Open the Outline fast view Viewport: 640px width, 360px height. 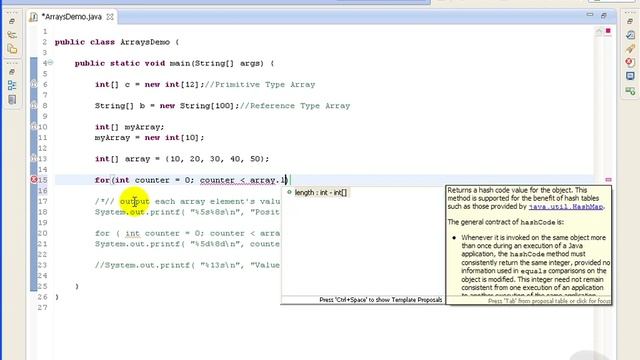(12, 85)
